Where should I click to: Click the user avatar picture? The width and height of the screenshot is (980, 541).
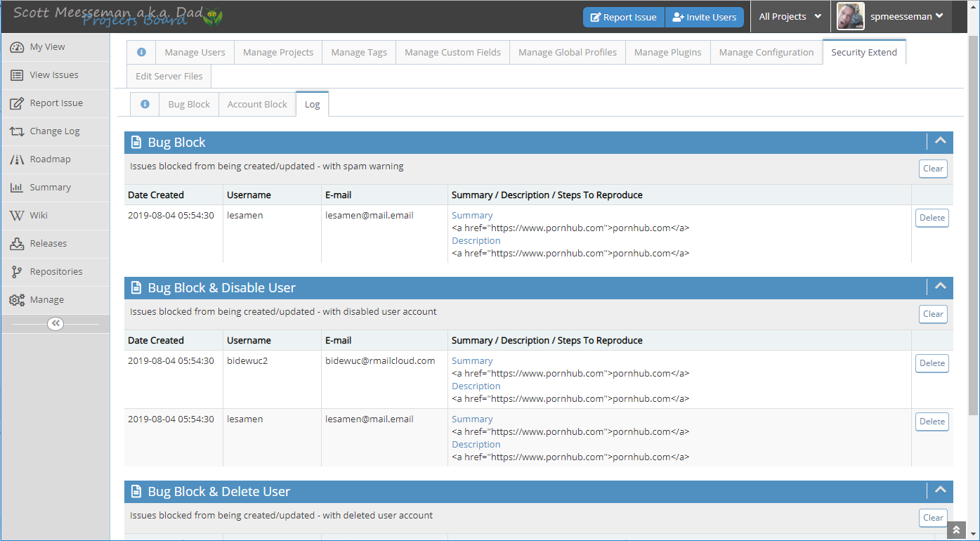pos(851,17)
